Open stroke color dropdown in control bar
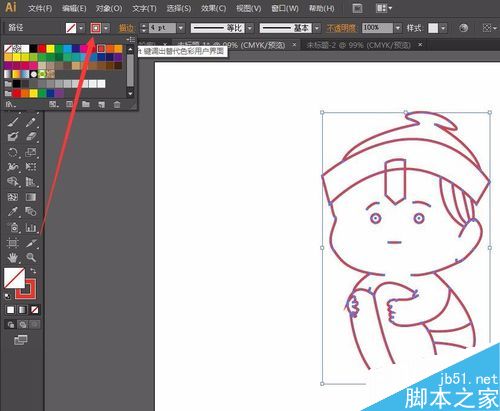The height and width of the screenshot is (411, 500). pyautogui.click(x=106, y=28)
